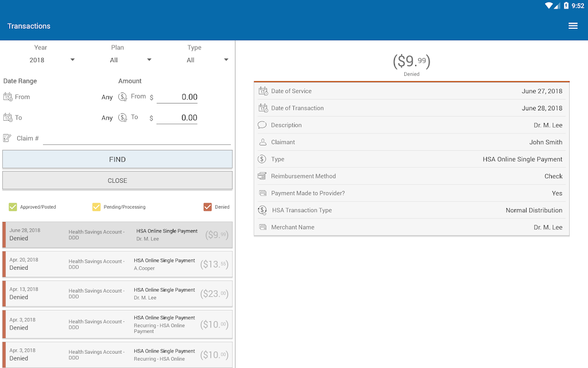Select the Apr. 13, 2018 $23.00 transaction
Screen dimensions: 588x368
point(117,294)
